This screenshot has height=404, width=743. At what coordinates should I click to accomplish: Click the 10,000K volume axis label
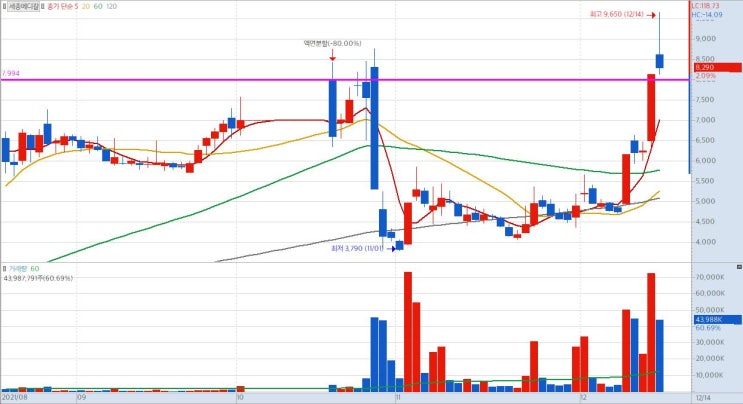click(x=710, y=375)
